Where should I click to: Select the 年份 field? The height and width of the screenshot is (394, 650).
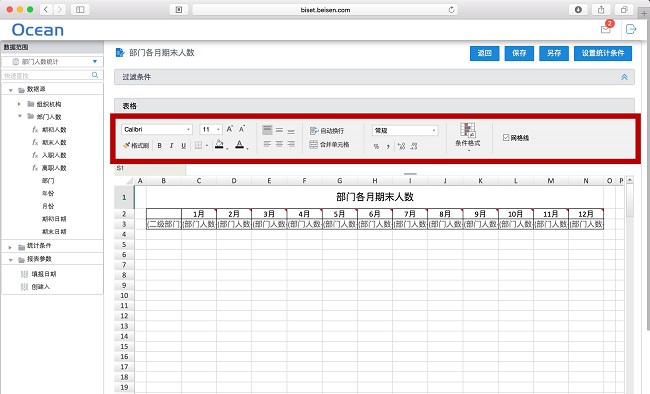tap(48, 193)
